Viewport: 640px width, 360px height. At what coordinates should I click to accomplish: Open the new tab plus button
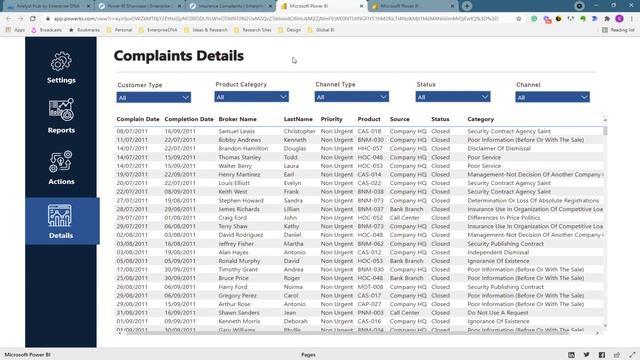coord(467,6)
